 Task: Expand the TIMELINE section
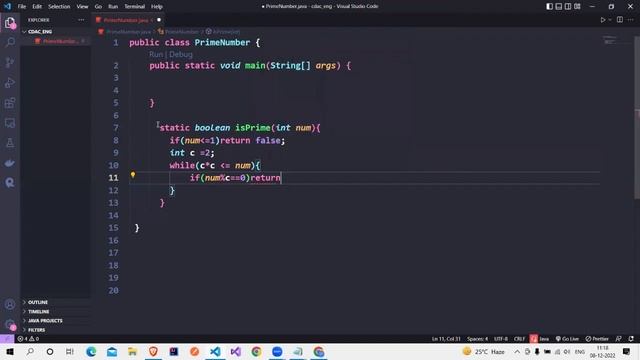[x=56, y=311]
